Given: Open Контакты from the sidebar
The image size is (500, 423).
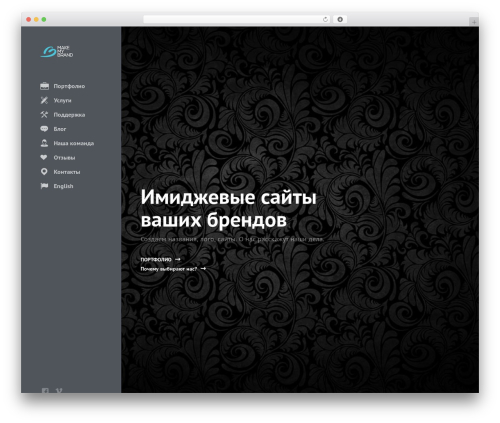Looking at the screenshot, I should pyautogui.click(x=67, y=172).
